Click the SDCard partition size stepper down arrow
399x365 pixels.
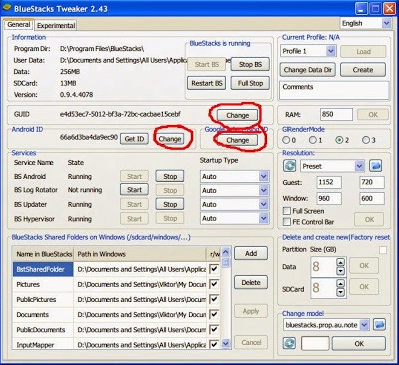click(340, 292)
